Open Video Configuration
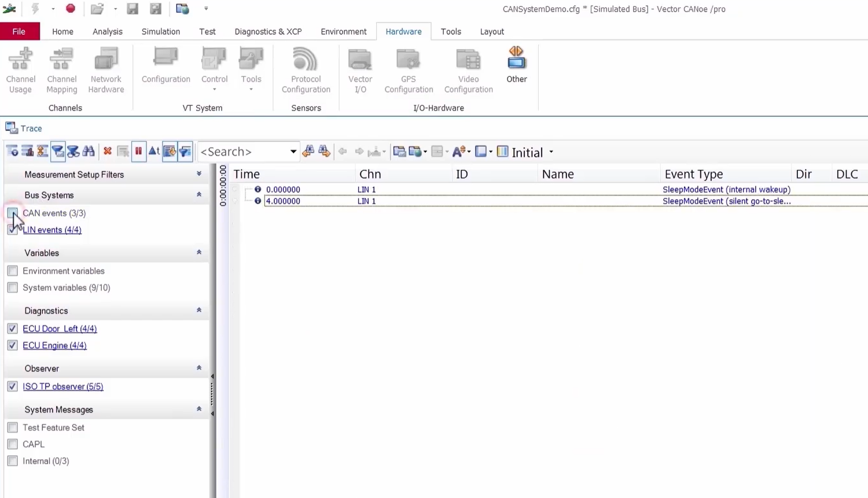Image resolution: width=868 pixels, height=498 pixels. coord(468,71)
